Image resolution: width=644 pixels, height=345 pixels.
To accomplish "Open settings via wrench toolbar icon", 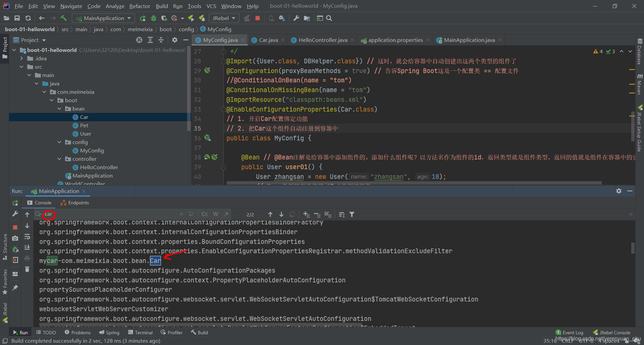I will [296, 18].
